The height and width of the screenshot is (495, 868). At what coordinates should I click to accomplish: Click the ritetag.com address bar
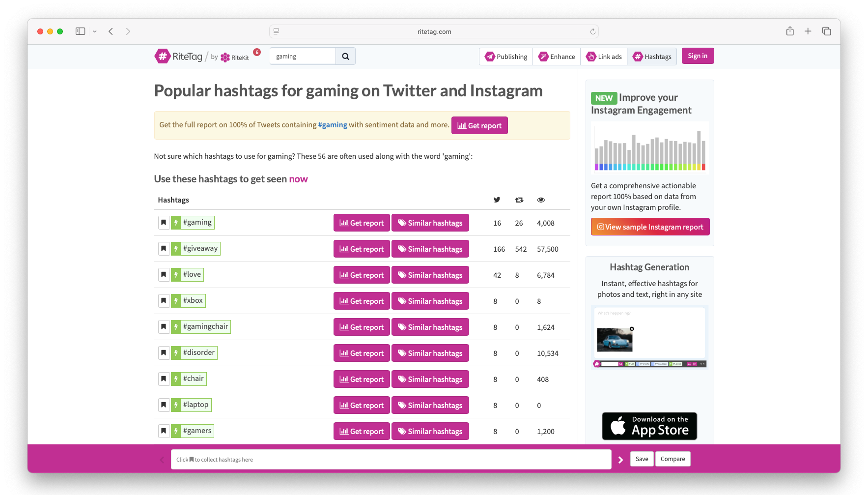[x=434, y=31]
